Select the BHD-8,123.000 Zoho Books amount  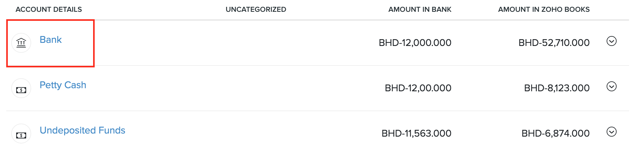[556, 88]
